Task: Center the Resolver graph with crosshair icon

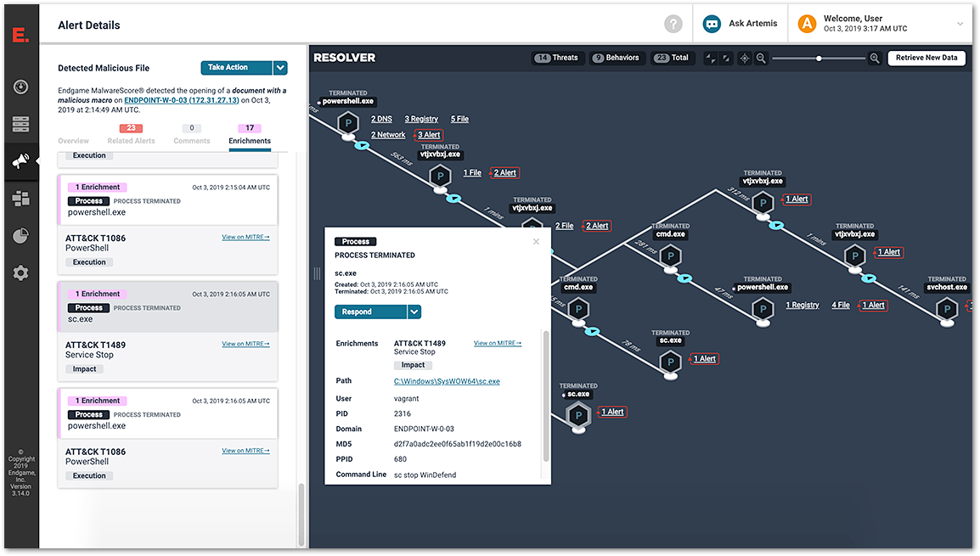Action: [x=745, y=58]
